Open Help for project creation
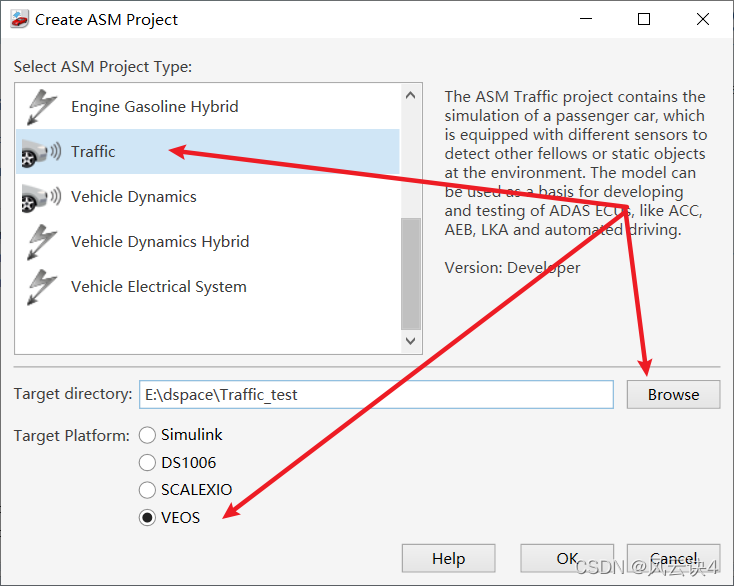 click(x=448, y=558)
